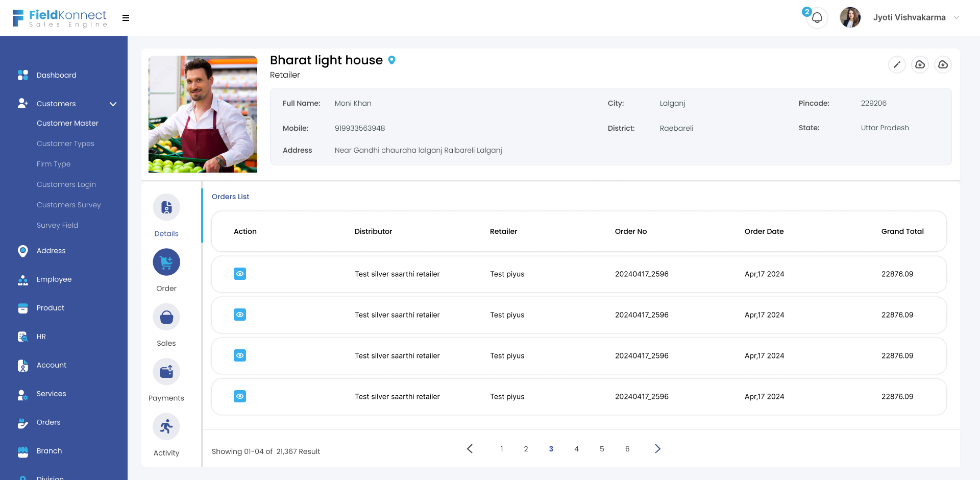Click the Retailer column header

tap(503, 231)
